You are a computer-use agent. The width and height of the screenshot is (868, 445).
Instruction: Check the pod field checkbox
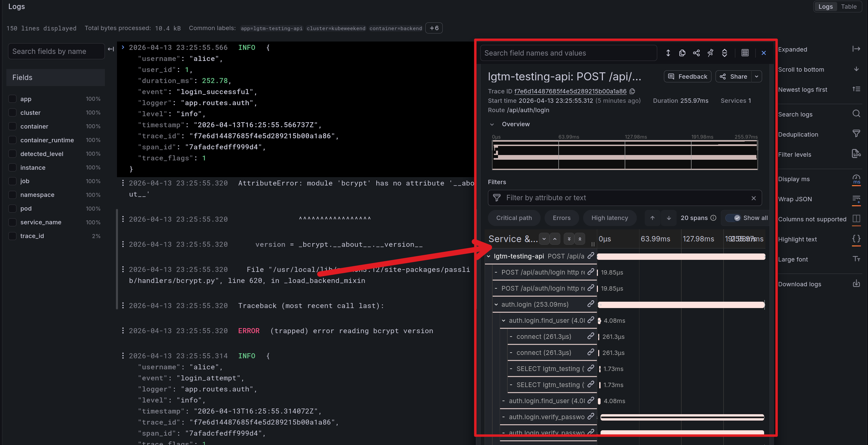click(12, 208)
